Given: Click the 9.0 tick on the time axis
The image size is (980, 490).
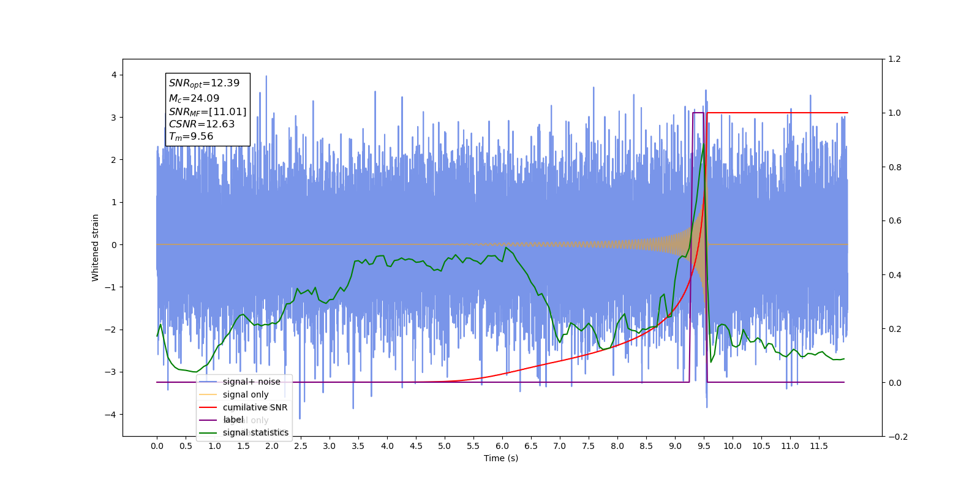Looking at the screenshot, I should (x=675, y=446).
